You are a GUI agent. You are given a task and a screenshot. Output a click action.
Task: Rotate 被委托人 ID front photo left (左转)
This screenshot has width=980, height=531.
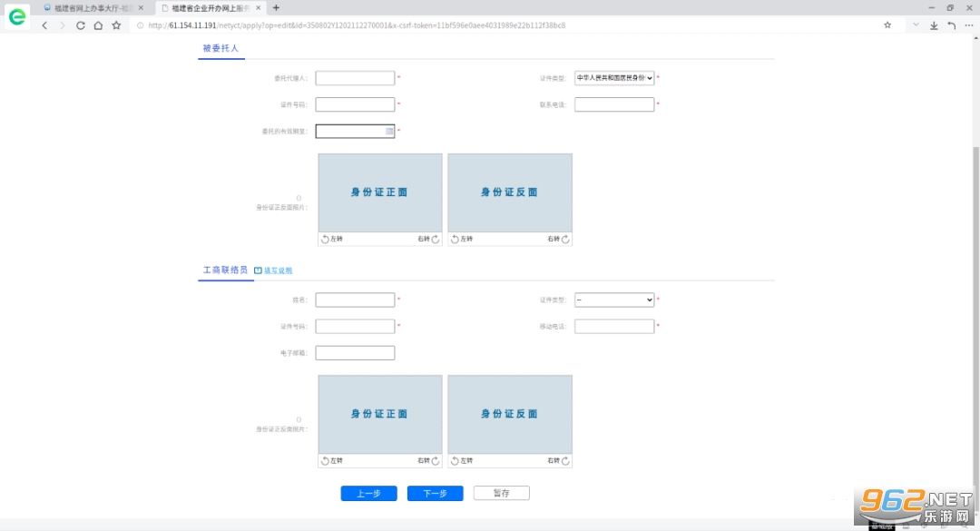tap(331, 239)
